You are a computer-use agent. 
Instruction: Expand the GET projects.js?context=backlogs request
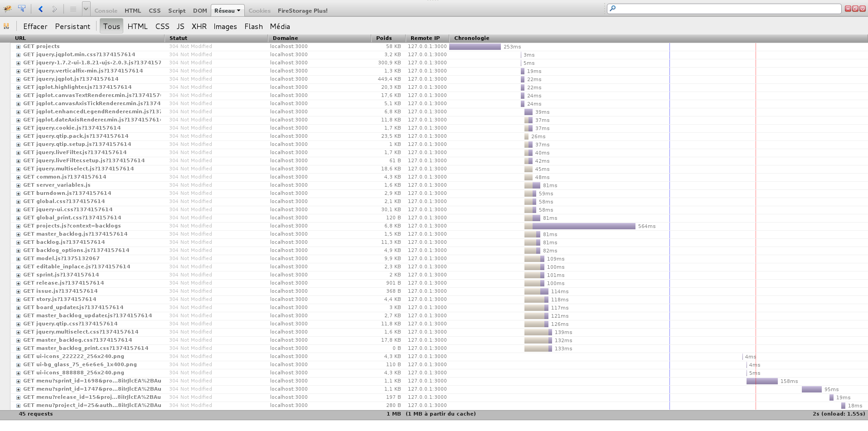pyautogui.click(x=18, y=226)
